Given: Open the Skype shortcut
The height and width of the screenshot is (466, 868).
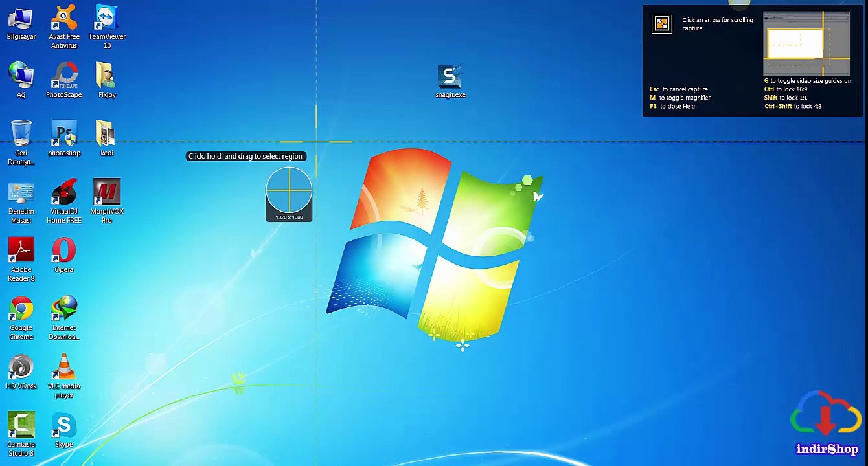Looking at the screenshot, I should [x=64, y=430].
